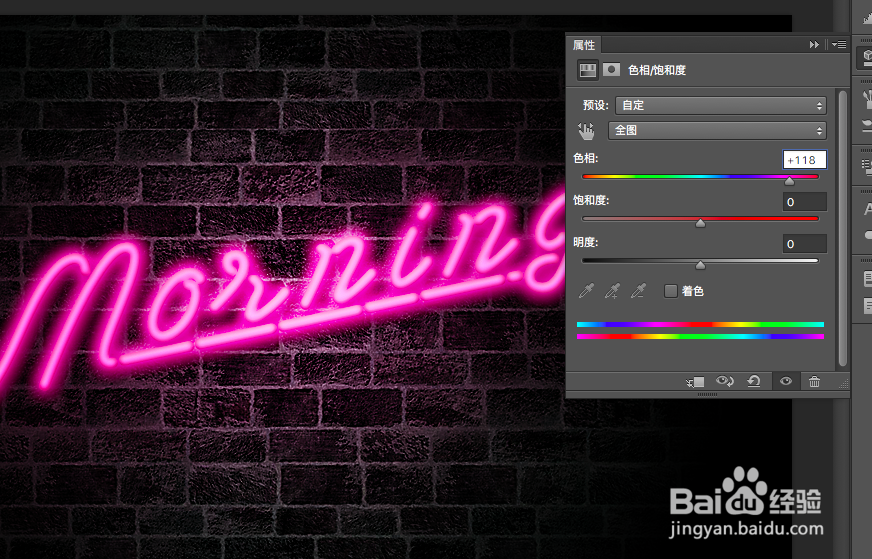This screenshot has width=872, height=559.
Task: View previous state of adjustment
Action: 725,381
